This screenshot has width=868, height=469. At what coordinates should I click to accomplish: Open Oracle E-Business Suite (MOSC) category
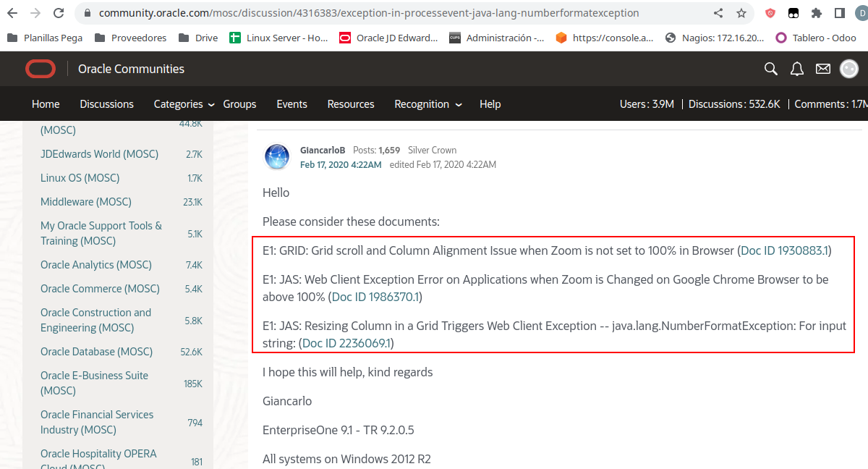tap(94, 383)
